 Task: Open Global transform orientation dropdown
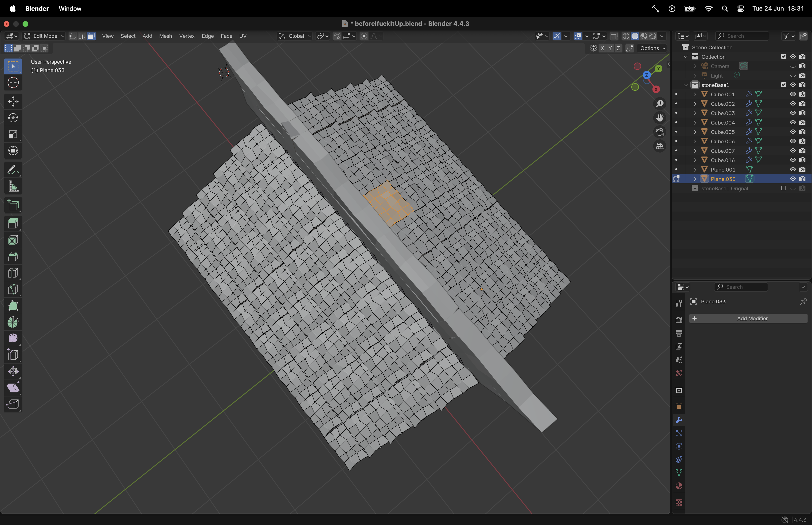click(295, 36)
